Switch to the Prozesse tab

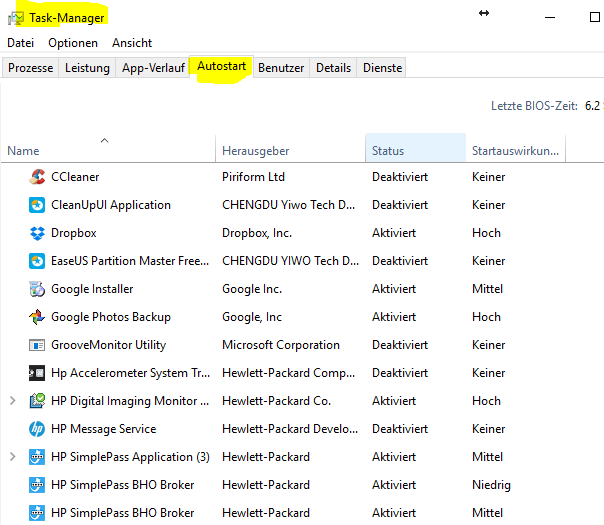tap(30, 68)
